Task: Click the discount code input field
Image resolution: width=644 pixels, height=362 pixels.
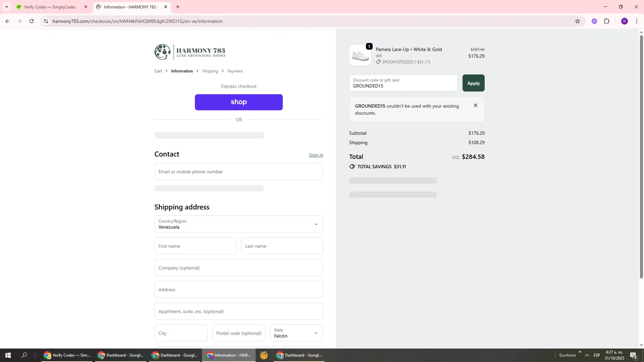Action: [x=403, y=83]
